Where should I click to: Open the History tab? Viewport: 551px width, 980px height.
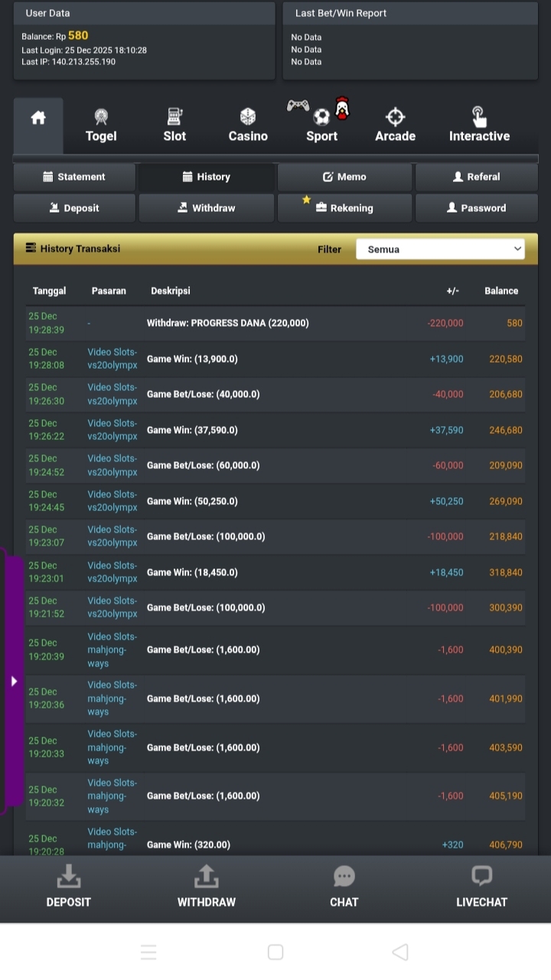coord(207,177)
